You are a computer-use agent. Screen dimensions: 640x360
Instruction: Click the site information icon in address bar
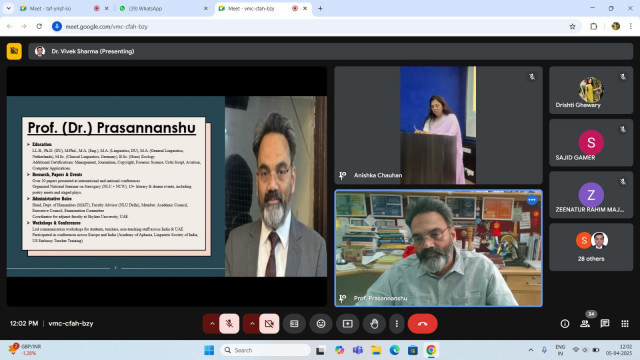(57, 27)
